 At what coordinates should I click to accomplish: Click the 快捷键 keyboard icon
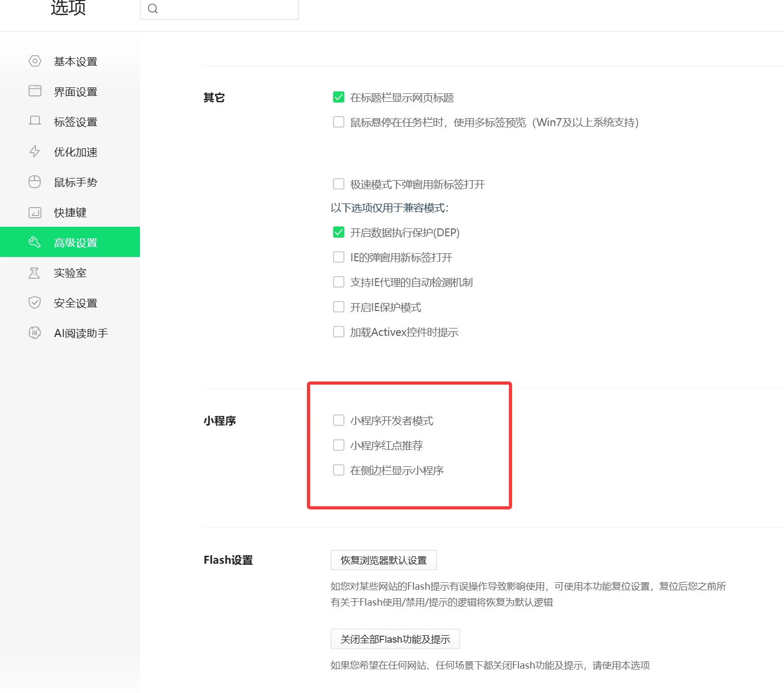tap(34, 212)
